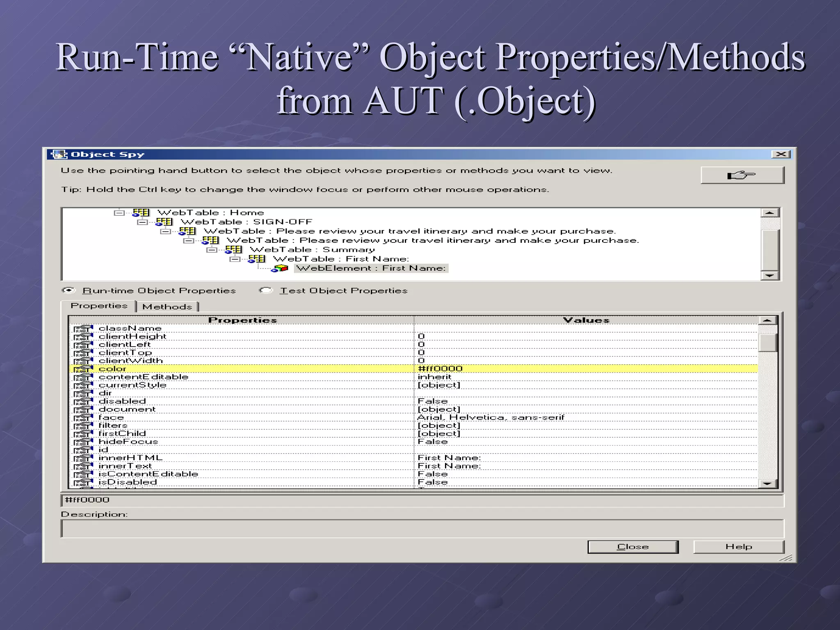Click the False value for hideFocus
The width and height of the screenshot is (840, 630).
432,442
